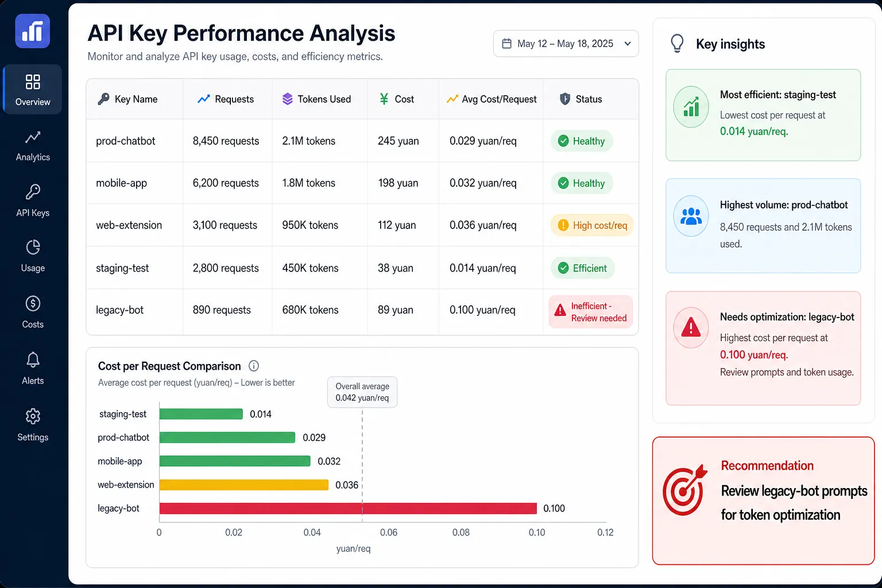This screenshot has width=882, height=588.
Task: Open the prod-chatbot key row
Action: coord(362,141)
